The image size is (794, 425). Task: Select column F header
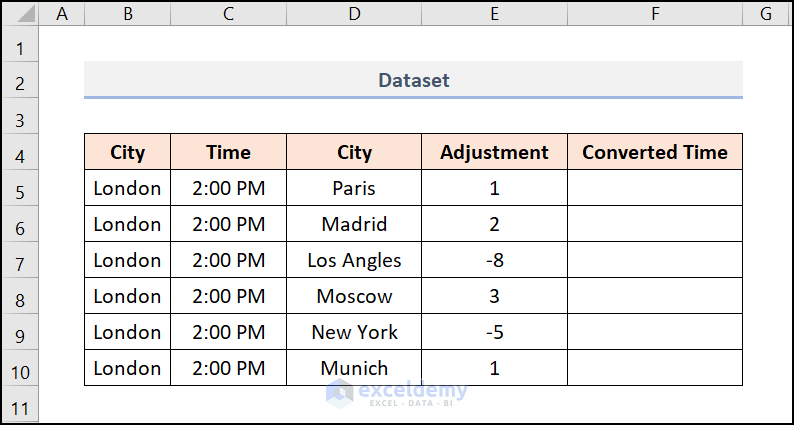(x=655, y=14)
